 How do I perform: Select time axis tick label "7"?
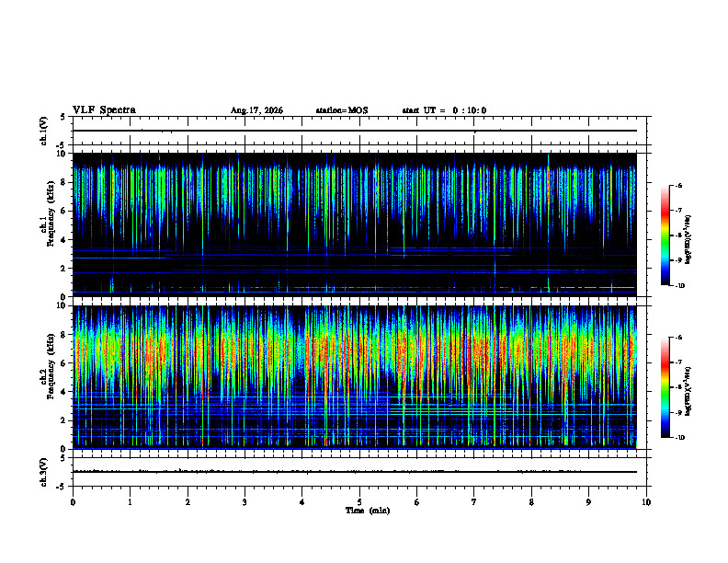(474, 502)
